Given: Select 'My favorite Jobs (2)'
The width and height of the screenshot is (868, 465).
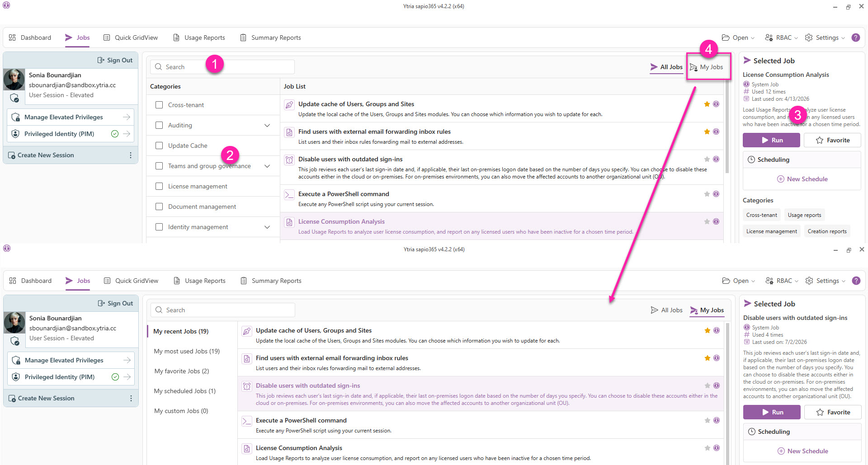Looking at the screenshot, I should pyautogui.click(x=182, y=371).
